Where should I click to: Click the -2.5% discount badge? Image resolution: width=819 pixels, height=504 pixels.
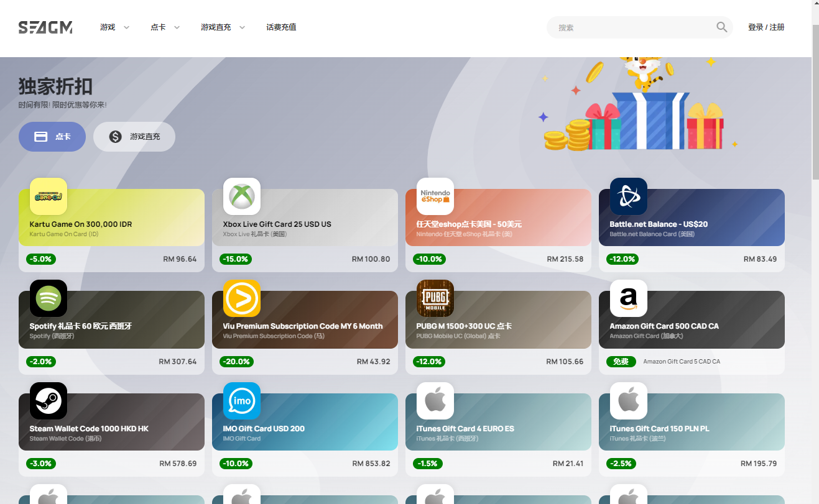tap(621, 464)
